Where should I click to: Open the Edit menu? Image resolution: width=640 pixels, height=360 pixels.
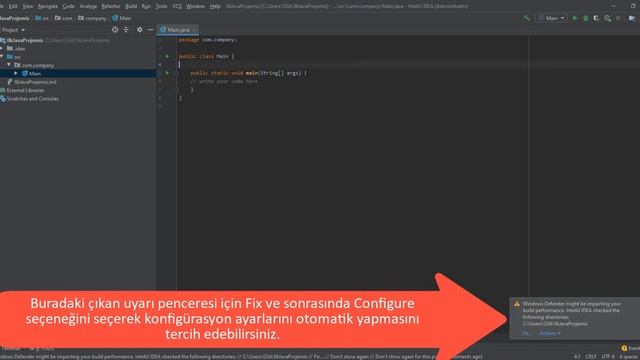13,6
